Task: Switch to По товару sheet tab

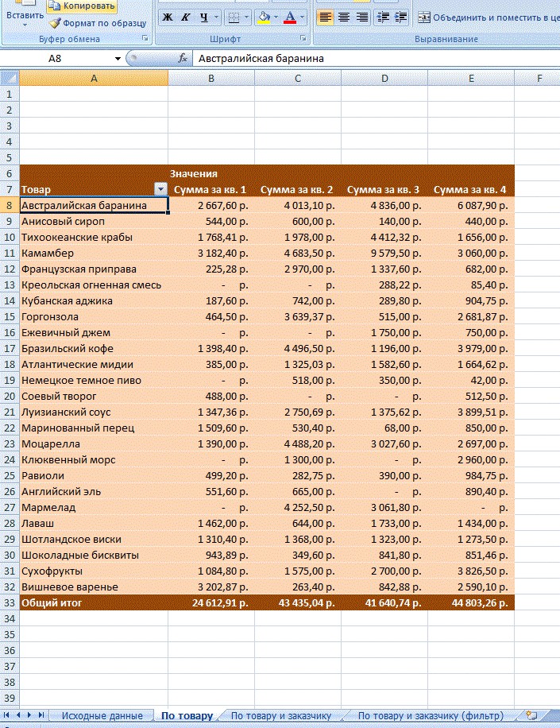Action: (187, 715)
